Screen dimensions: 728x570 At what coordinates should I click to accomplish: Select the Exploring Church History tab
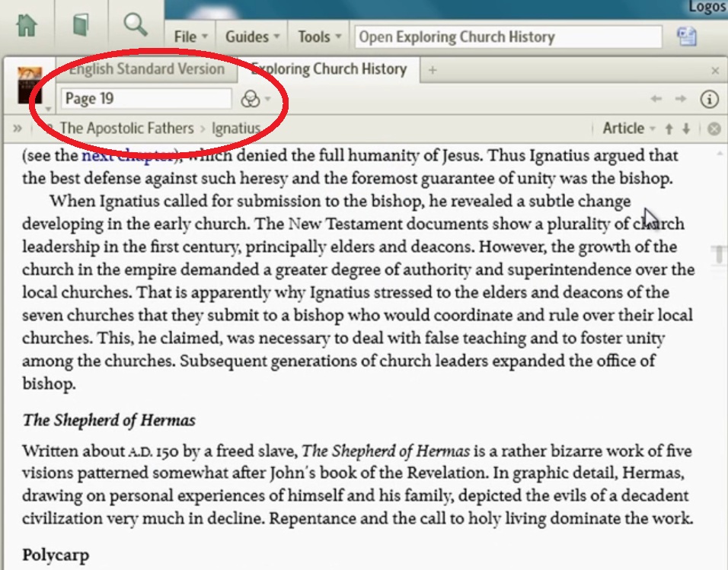tap(329, 69)
